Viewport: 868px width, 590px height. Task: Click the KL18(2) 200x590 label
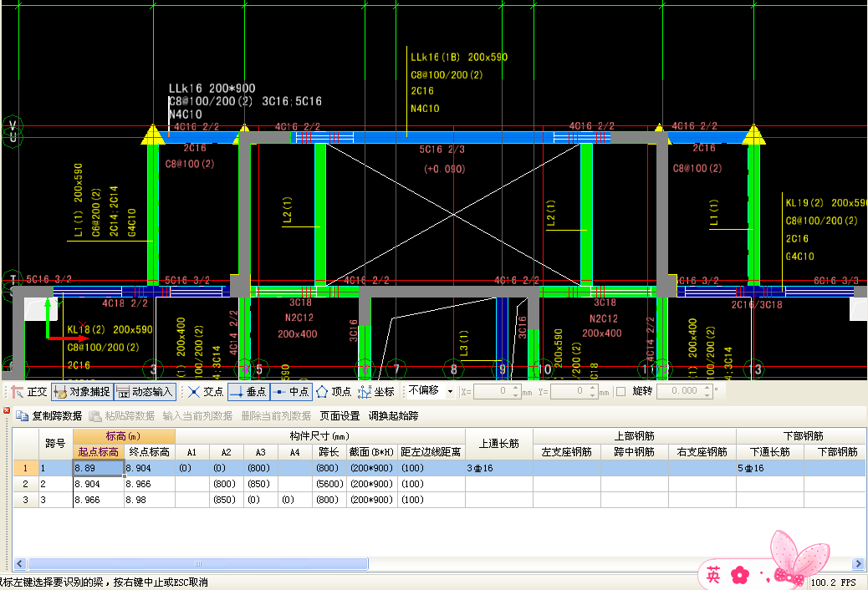[110, 330]
